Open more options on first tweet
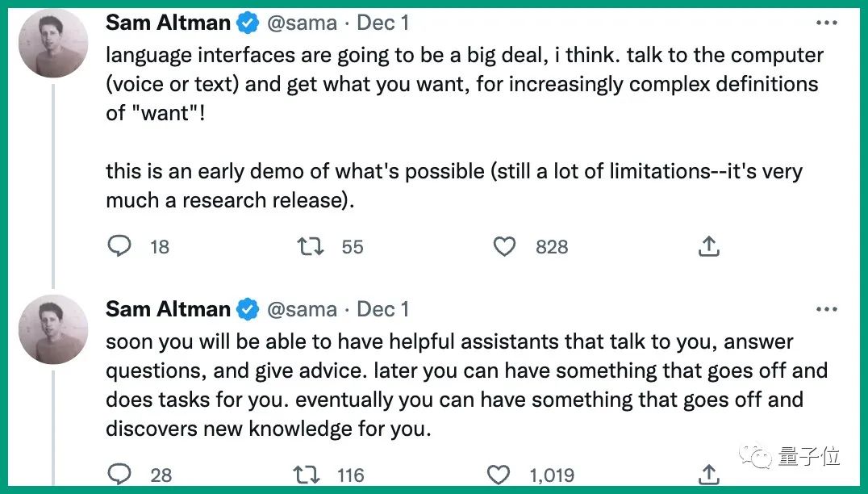Screen dimensions: 868x494 click(x=826, y=23)
